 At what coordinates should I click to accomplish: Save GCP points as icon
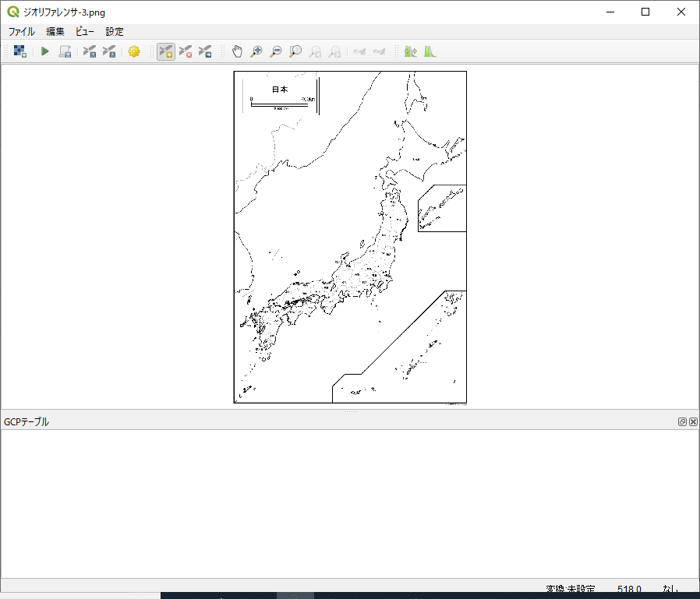coord(109,51)
